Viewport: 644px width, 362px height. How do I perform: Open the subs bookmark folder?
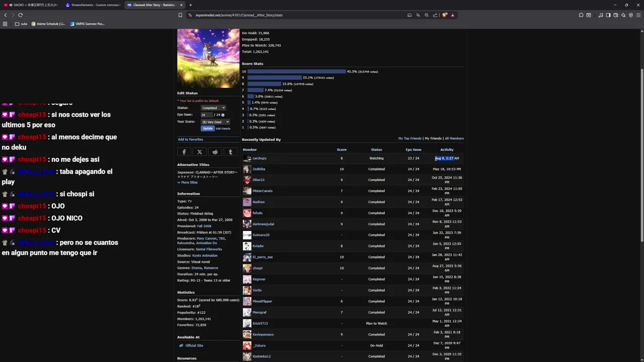(21, 24)
